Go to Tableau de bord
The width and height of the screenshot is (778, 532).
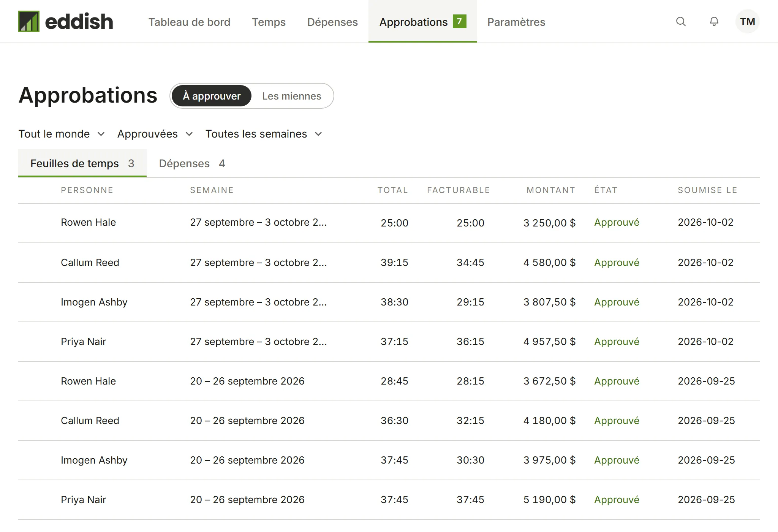point(189,22)
